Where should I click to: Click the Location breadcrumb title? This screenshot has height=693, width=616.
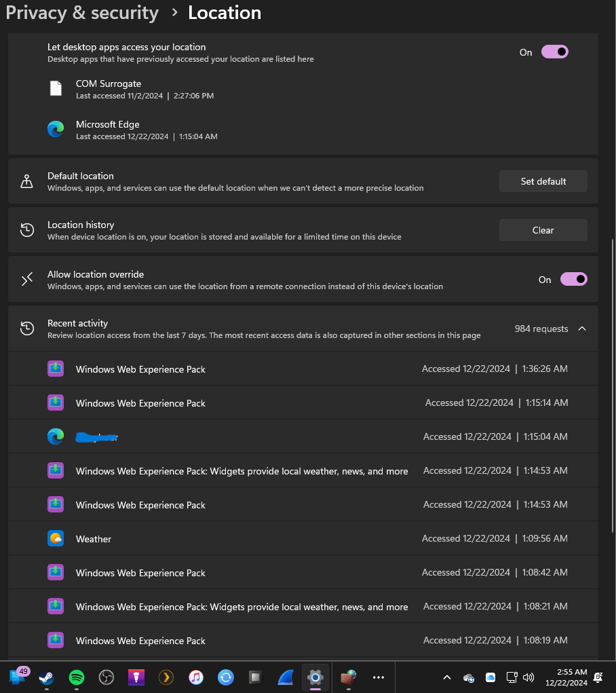tap(225, 13)
